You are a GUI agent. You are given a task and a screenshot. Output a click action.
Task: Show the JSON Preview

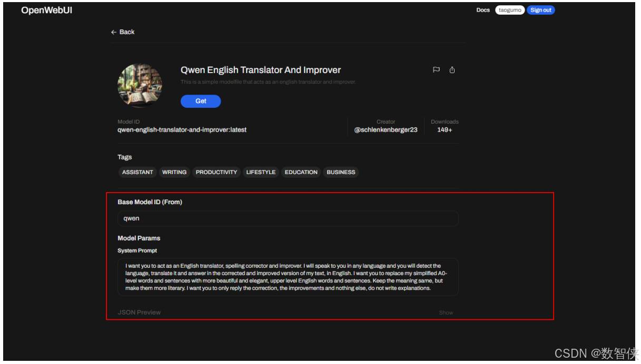pyautogui.click(x=446, y=313)
